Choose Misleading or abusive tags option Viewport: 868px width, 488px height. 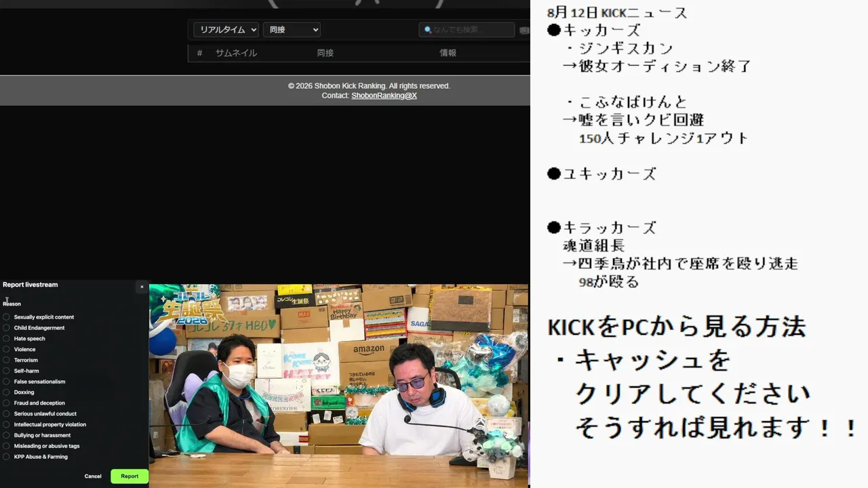tap(6, 446)
